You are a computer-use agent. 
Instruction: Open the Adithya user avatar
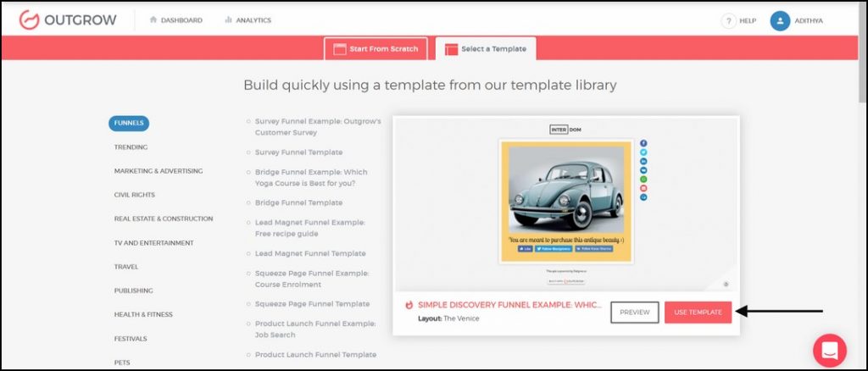click(780, 20)
